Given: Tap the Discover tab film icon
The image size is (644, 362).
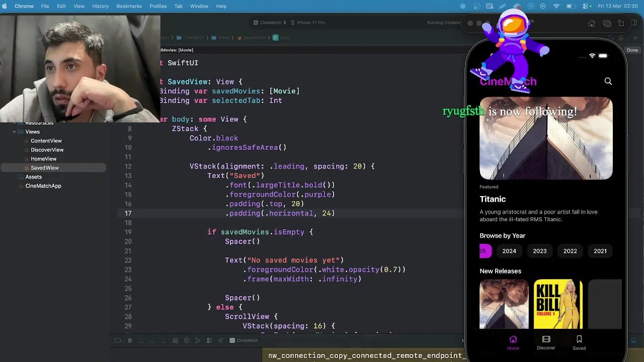Looking at the screenshot, I should tap(546, 339).
